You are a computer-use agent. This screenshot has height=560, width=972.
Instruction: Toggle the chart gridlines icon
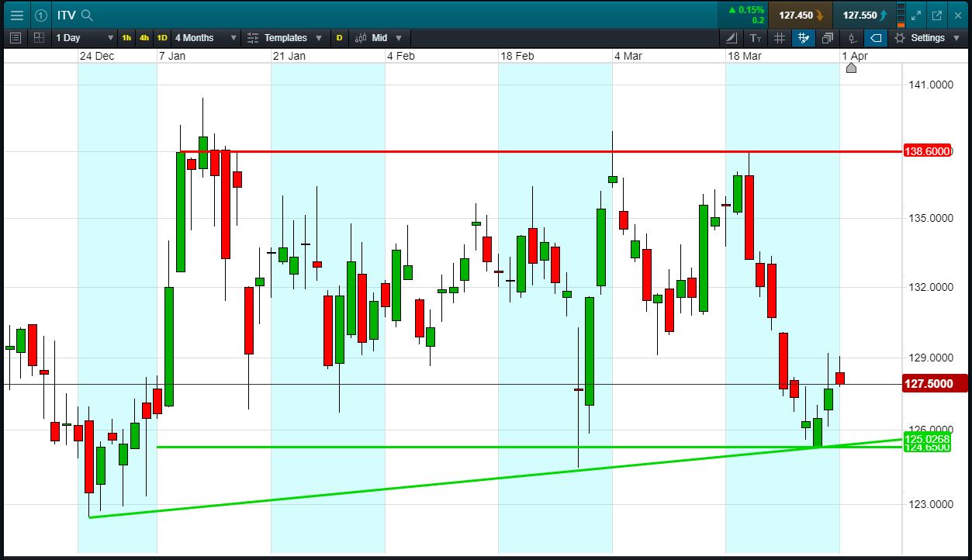click(x=780, y=37)
